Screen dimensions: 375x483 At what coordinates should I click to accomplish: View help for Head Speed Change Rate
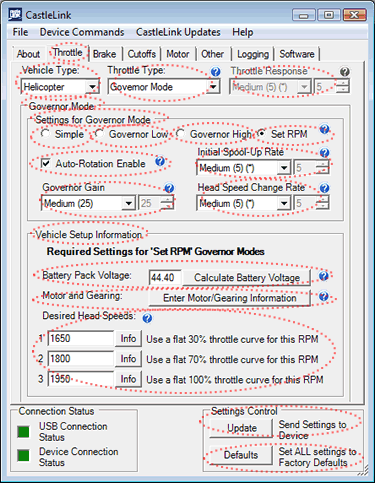(324, 188)
